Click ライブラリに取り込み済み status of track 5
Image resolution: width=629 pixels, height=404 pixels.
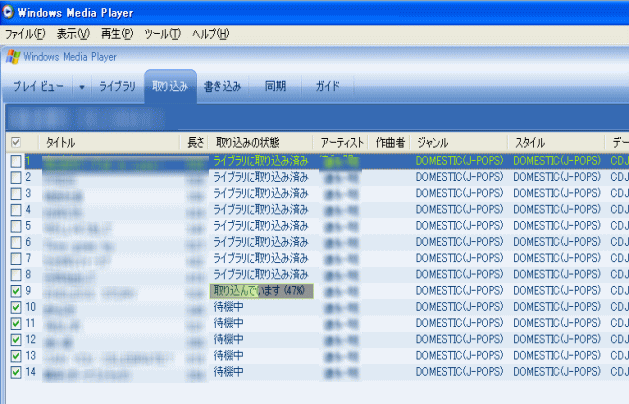click(x=261, y=226)
